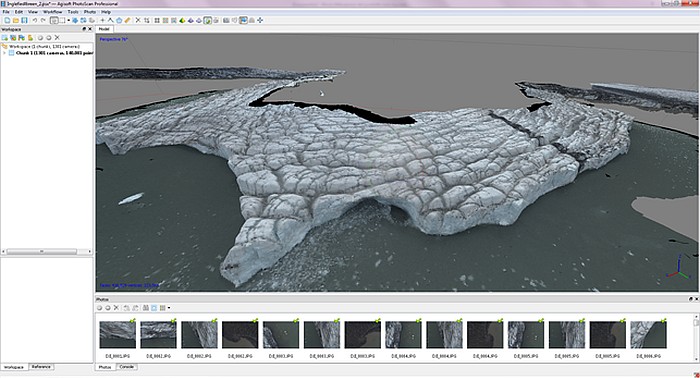Image resolution: width=700 pixels, height=378 pixels.
Task: Open the Help menu
Action: [x=106, y=12]
